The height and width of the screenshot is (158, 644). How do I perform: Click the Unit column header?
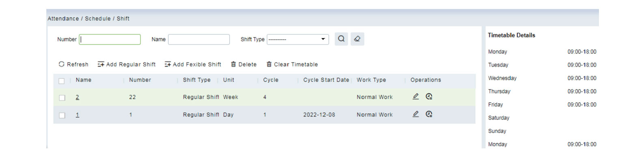(x=228, y=80)
